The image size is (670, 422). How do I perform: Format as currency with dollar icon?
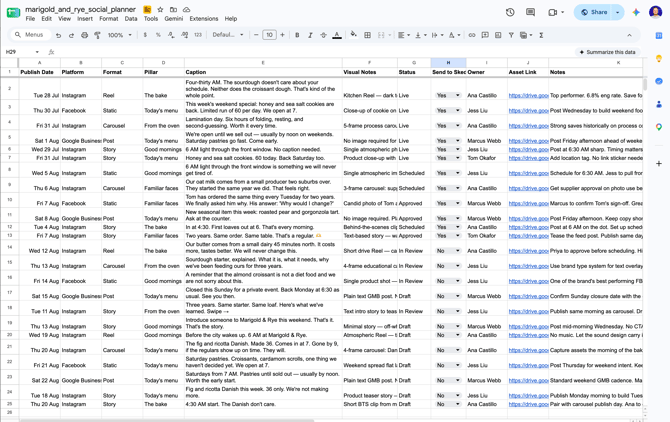pos(145,35)
